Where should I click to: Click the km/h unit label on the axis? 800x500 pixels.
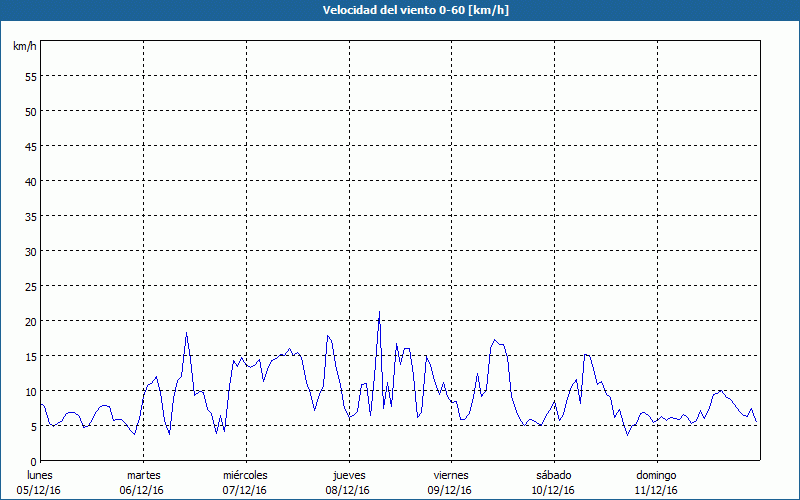pos(24,47)
